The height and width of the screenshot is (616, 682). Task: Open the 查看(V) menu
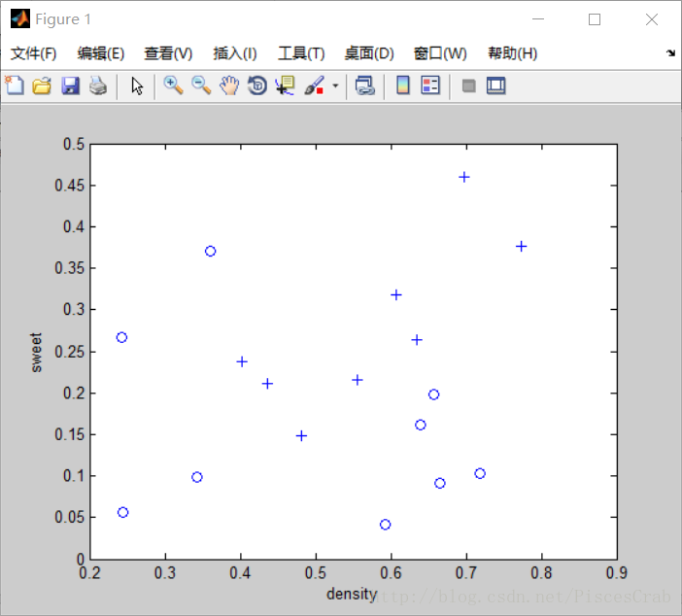tap(168, 53)
